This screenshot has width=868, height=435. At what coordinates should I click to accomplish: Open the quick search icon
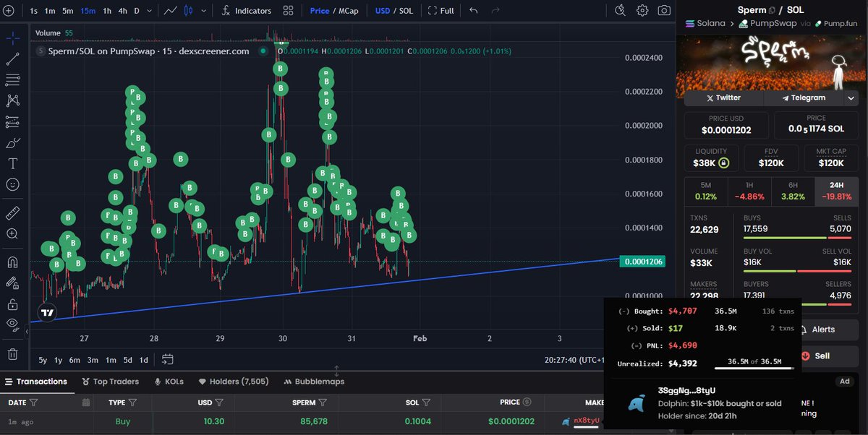click(620, 10)
